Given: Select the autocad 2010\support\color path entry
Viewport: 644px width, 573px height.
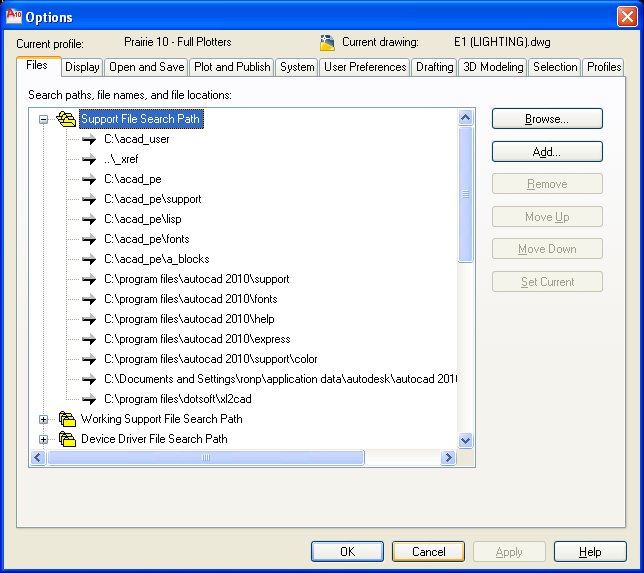Looking at the screenshot, I should [x=211, y=359].
